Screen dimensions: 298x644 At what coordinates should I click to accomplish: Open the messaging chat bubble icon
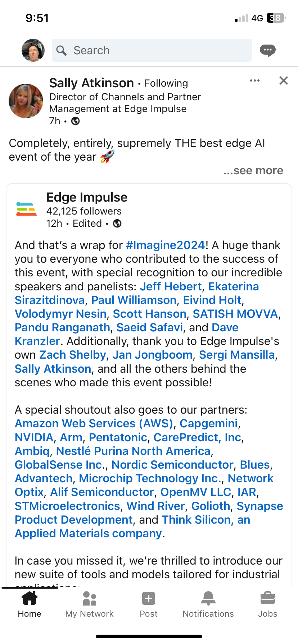pyautogui.click(x=268, y=50)
